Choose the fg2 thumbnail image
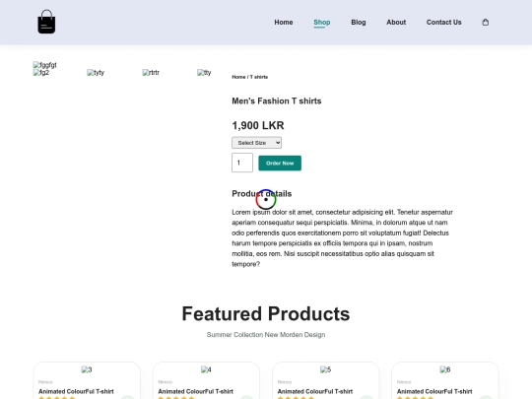532x399 pixels. tap(41, 73)
